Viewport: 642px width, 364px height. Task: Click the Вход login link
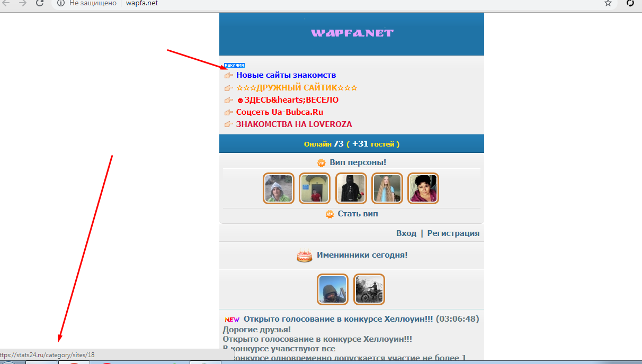tap(406, 233)
